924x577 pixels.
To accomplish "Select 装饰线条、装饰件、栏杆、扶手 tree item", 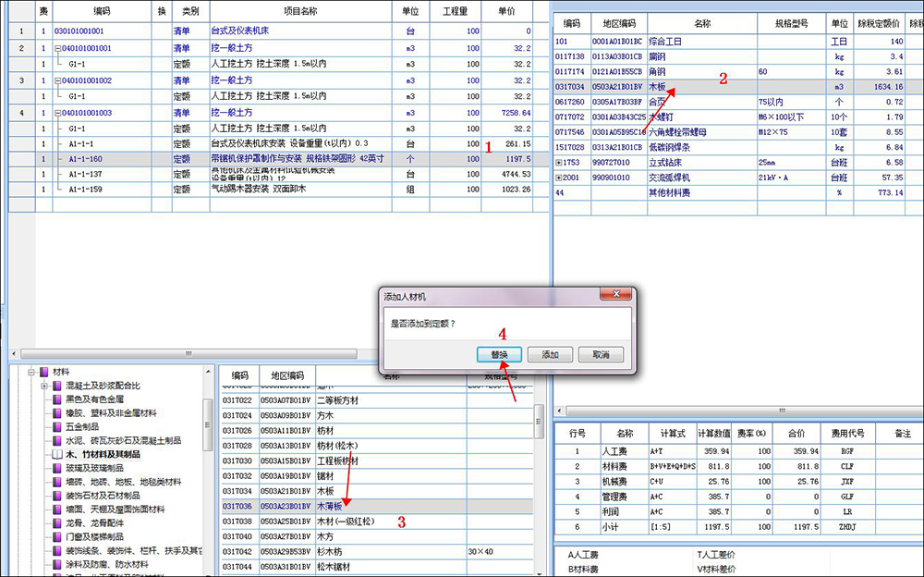I will [x=133, y=550].
